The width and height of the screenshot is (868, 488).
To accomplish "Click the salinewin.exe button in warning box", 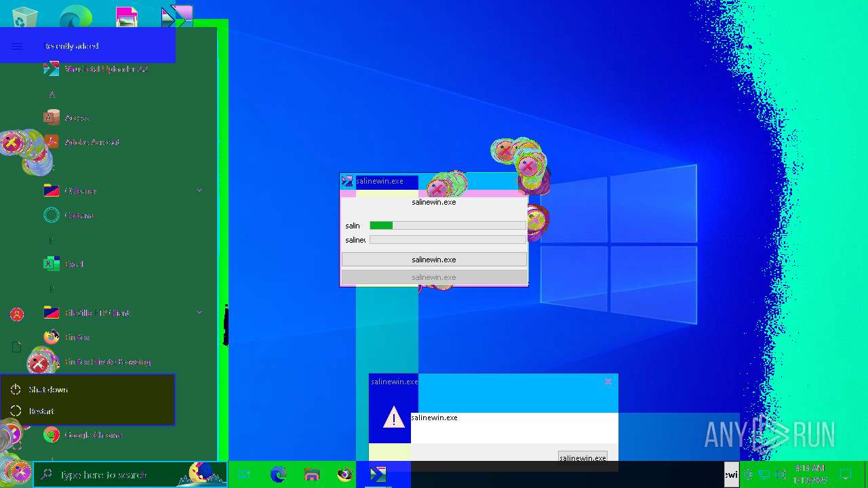I will (583, 458).
